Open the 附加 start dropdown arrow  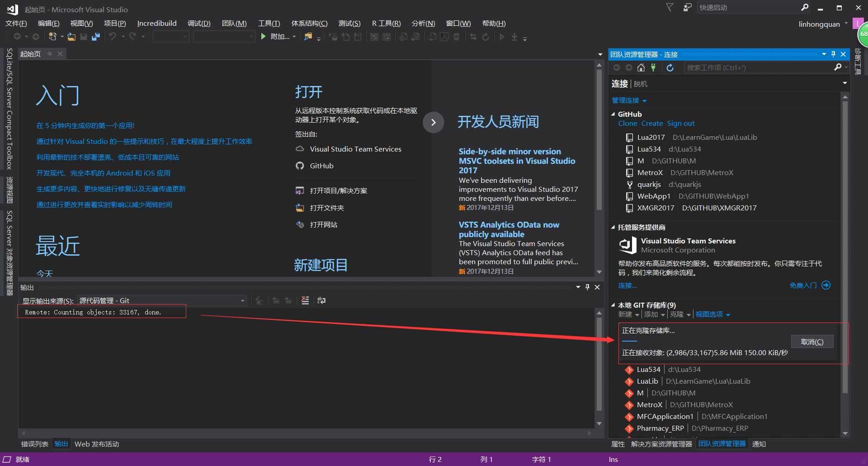tap(294, 37)
